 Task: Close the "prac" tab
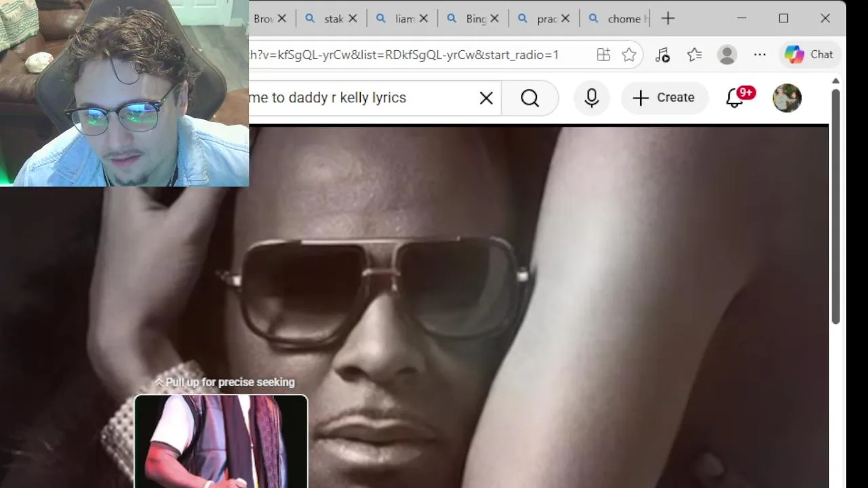click(566, 19)
